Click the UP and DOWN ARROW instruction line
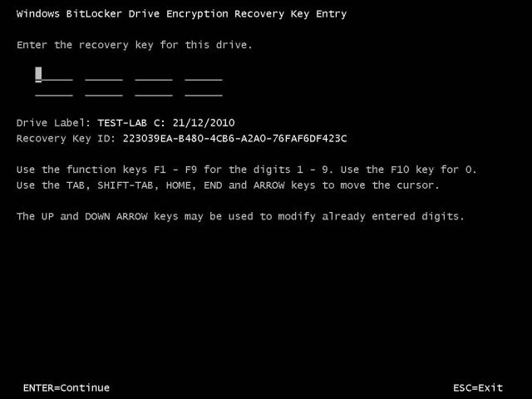The width and height of the screenshot is (532, 399). tap(240, 216)
